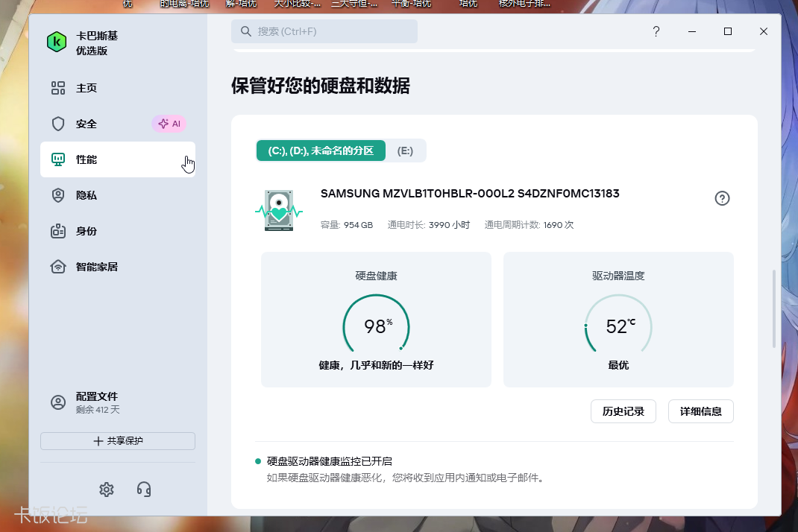Open the 历史记录 history button

pyautogui.click(x=623, y=411)
